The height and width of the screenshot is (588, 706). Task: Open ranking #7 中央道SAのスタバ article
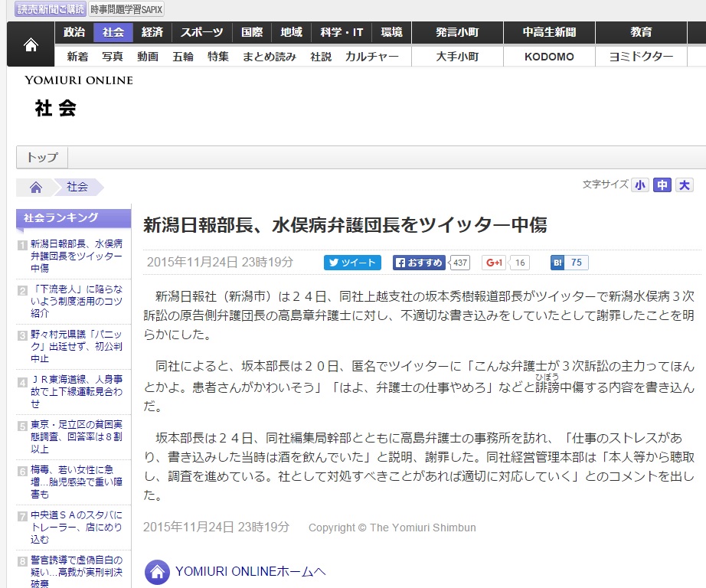coord(77,528)
